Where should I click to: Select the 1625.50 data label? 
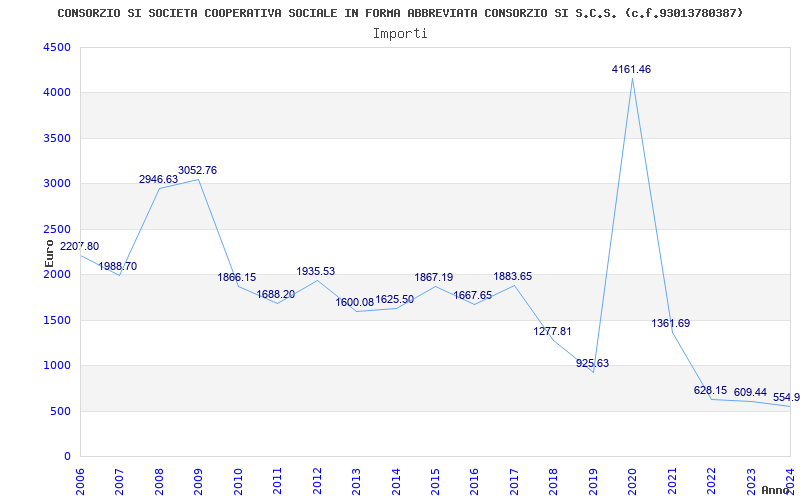coord(394,300)
